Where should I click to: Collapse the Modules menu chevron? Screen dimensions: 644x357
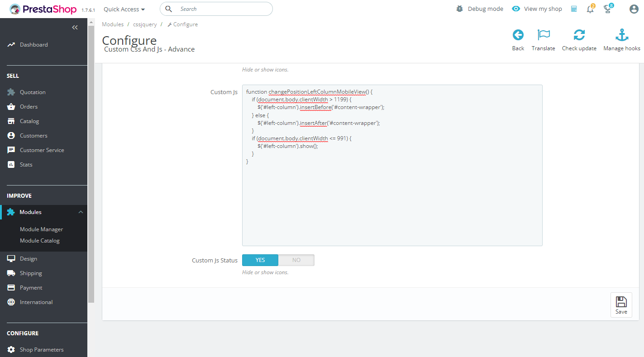tap(81, 212)
